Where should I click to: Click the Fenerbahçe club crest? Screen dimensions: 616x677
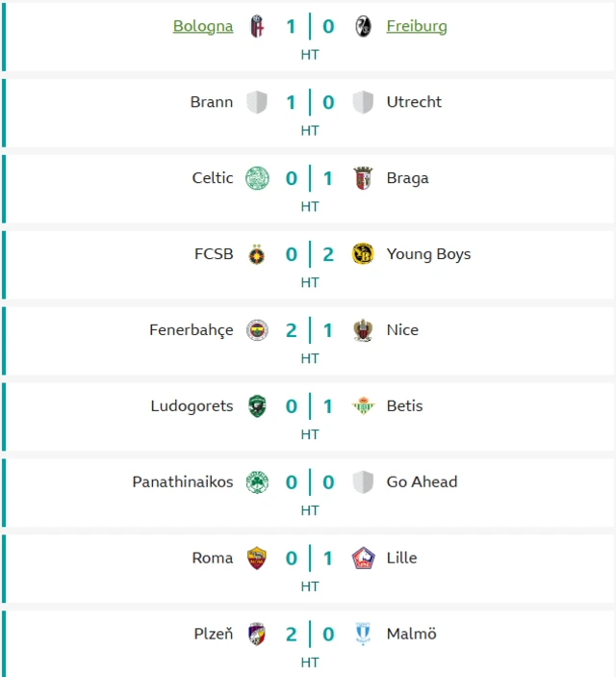[256, 330]
